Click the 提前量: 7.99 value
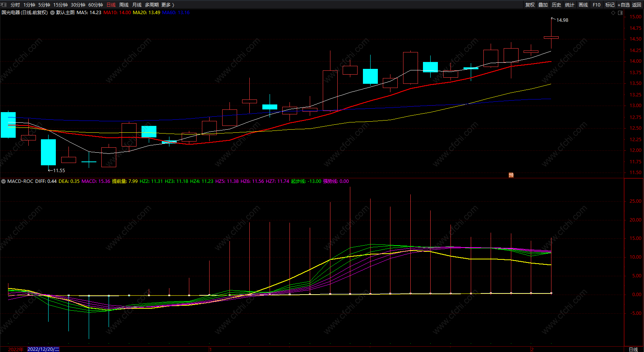Screen dimensions: 644x352 tap(125, 181)
